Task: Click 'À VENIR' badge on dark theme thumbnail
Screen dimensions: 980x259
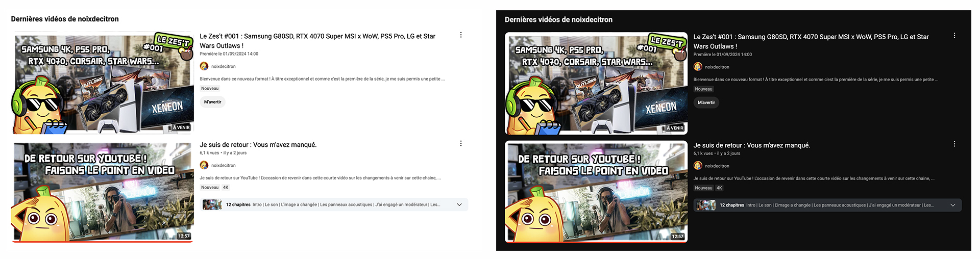Action: coord(674,128)
